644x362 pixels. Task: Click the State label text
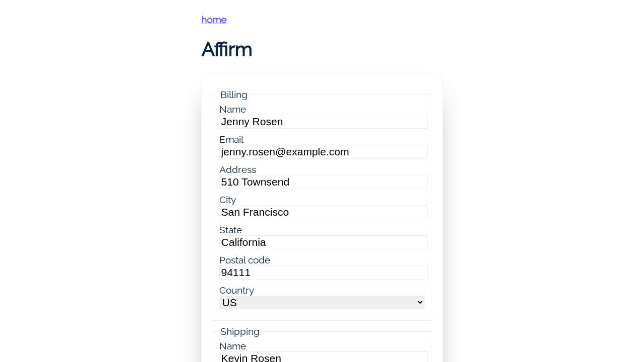230,230
